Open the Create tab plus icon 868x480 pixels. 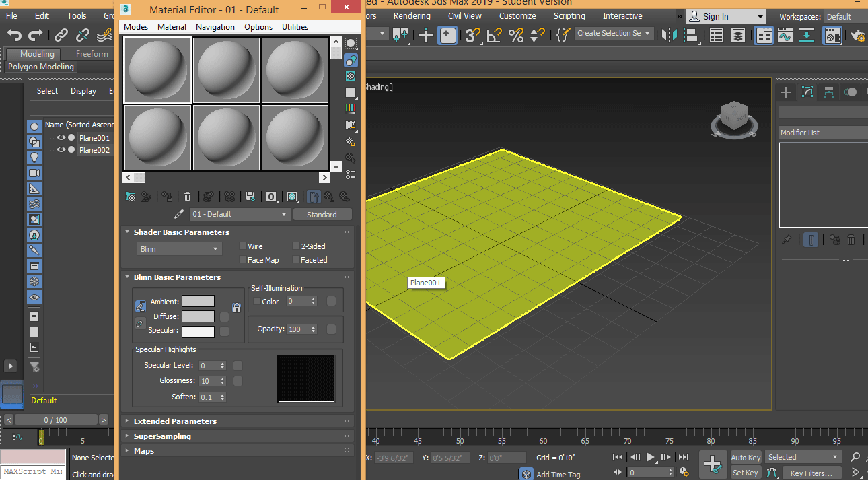point(785,92)
